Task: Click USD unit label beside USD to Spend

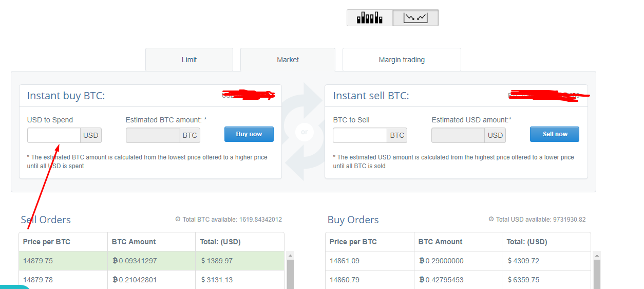Action: [91, 135]
